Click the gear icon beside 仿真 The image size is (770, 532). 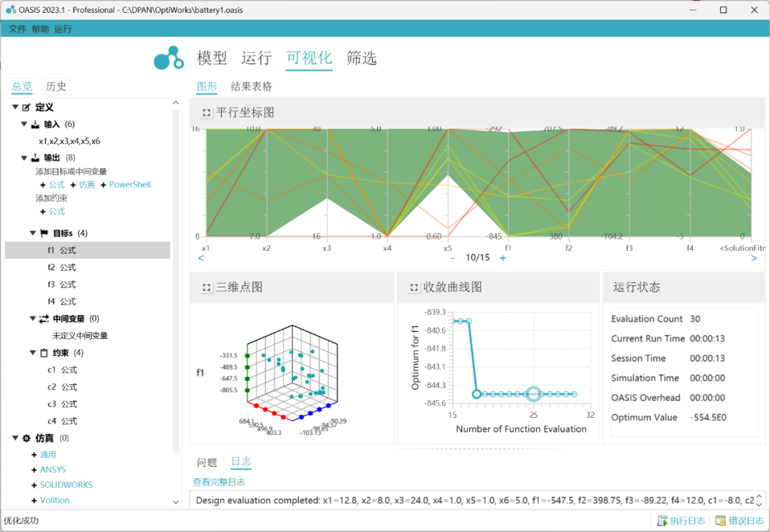click(26, 438)
